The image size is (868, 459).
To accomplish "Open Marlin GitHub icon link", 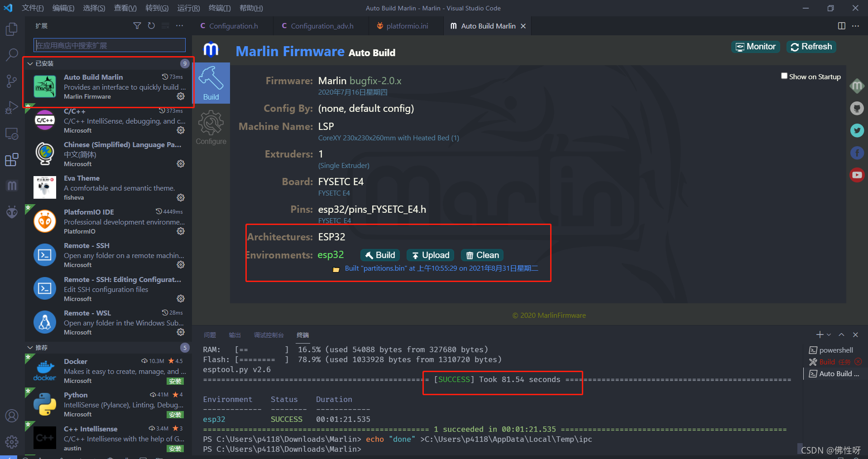I will pos(857,108).
